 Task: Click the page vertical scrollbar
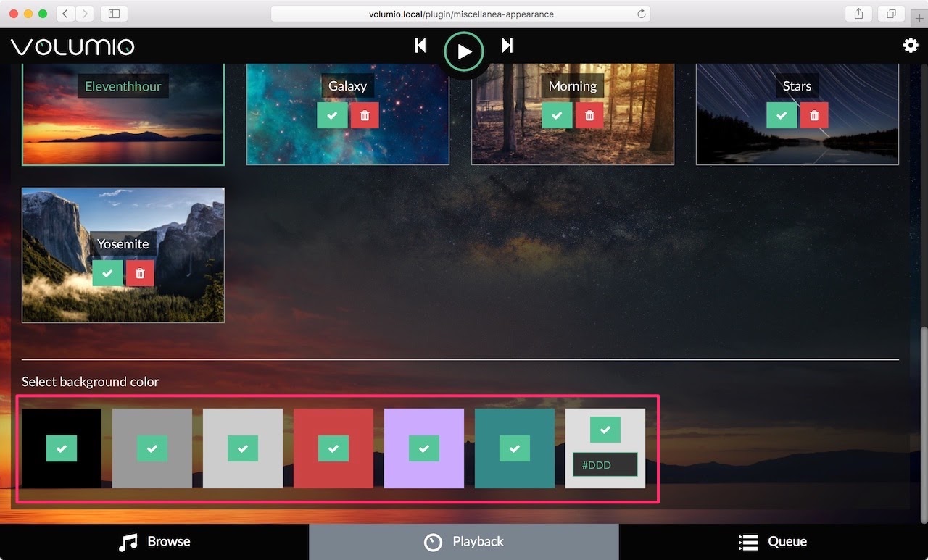(923, 425)
